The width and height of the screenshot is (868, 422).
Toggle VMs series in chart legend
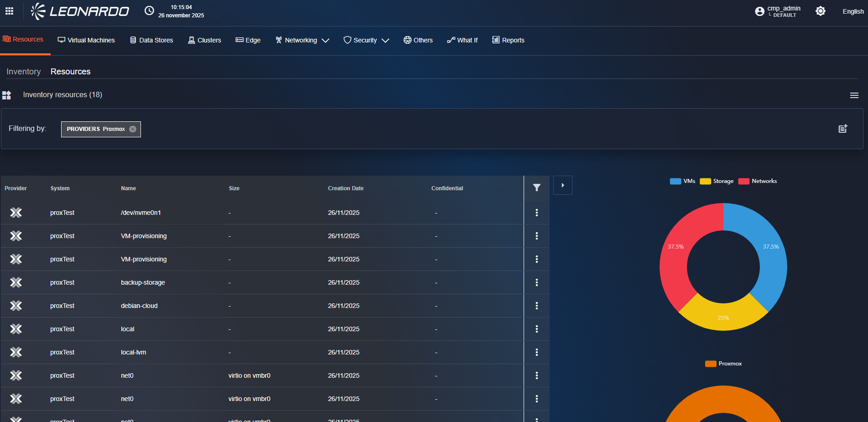[682, 181]
